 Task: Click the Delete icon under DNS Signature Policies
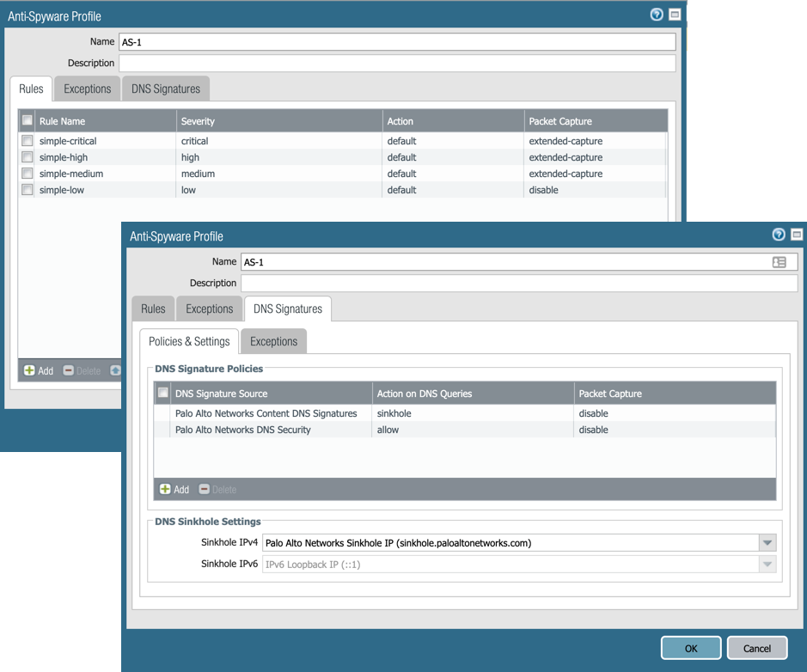[x=205, y=489]
